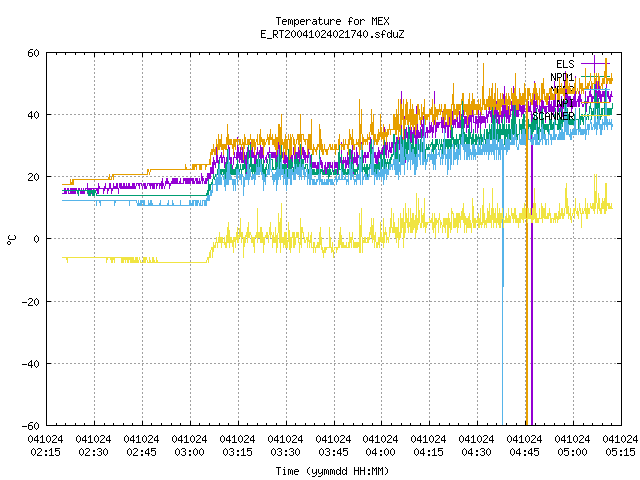Click the x-axis label "Time (yymmdd HH:MM)"

pyautogui.click(x=332, y=471)
